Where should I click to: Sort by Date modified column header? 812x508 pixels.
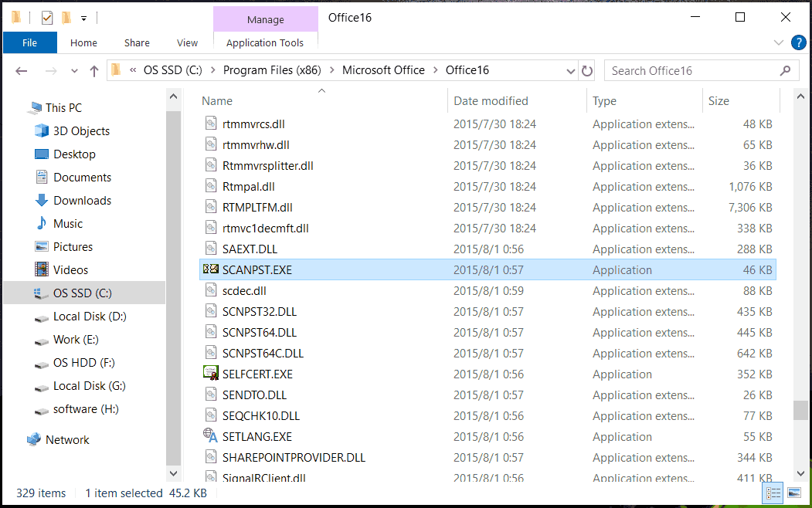tap(517, 101)
